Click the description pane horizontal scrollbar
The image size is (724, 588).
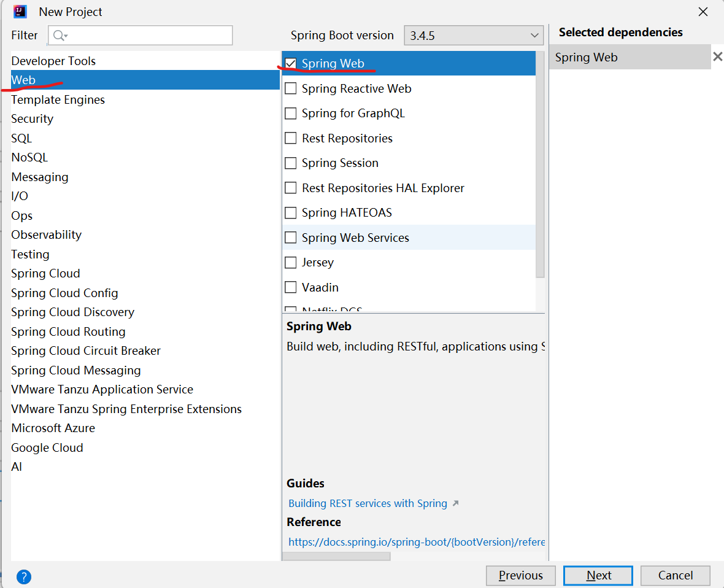pos(337,557)
